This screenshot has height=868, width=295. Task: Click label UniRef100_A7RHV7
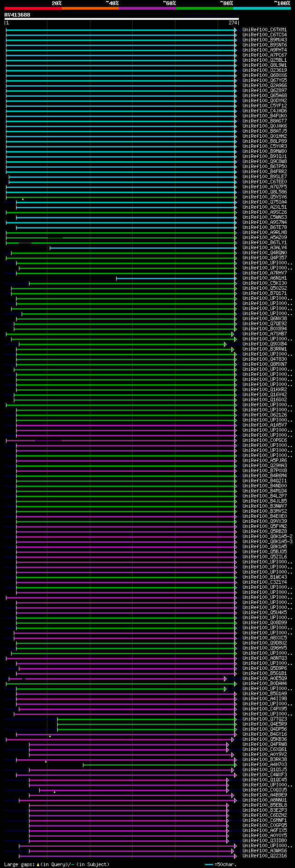(265, 273)
